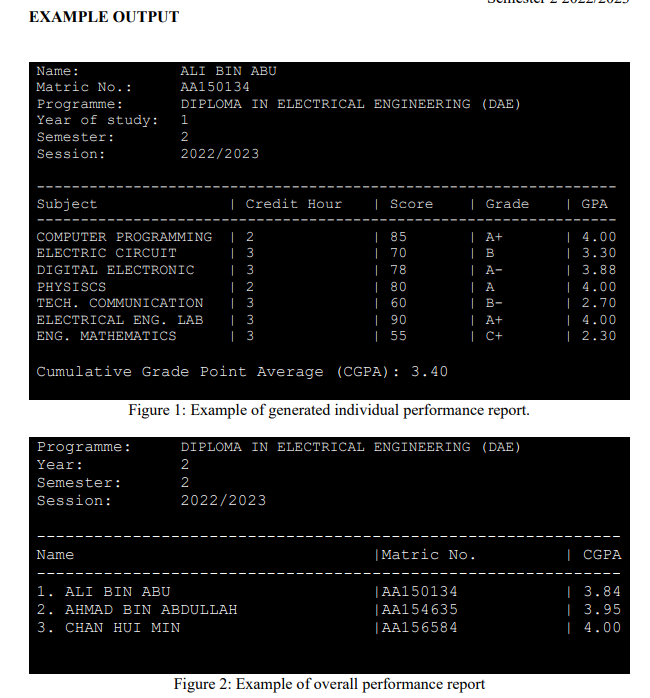The image size is (650, 698).
Task: Click GPA 2.30 for Eng. Mathematics
Action: click(x=599, y=336)
